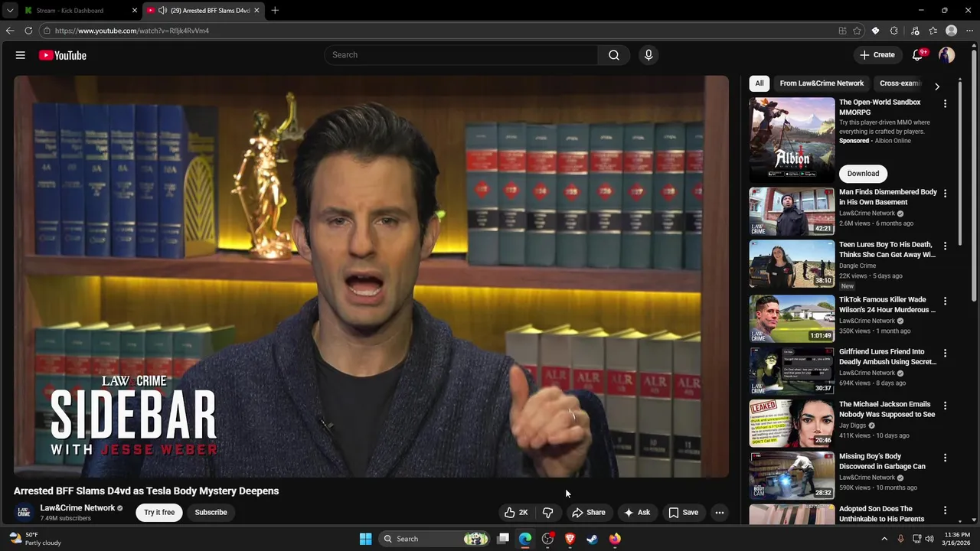Open options for Teen Lures Boy video
Screen dimensions: 980x551
[945, 246]
